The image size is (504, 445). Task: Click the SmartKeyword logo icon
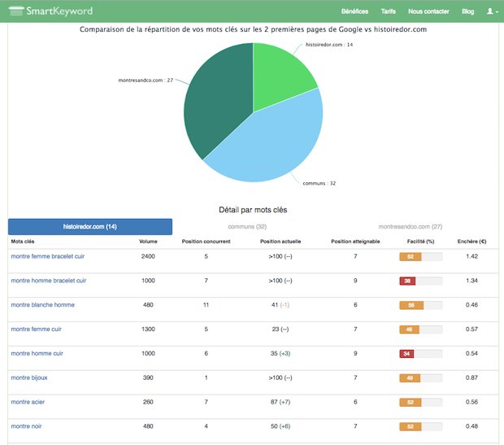(x=15, y=11)
